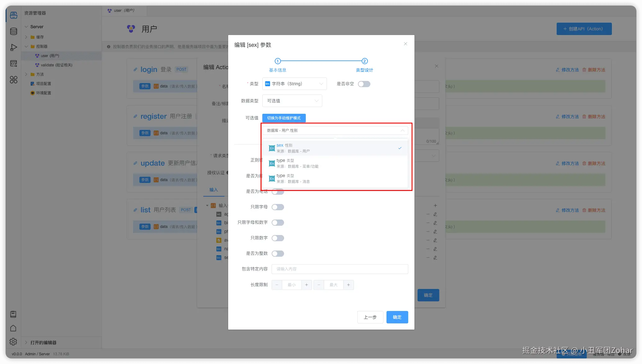This screenshot has height=364, width=642.
Task: Toggle the 是否非空 switch
Action: point(364,84)
